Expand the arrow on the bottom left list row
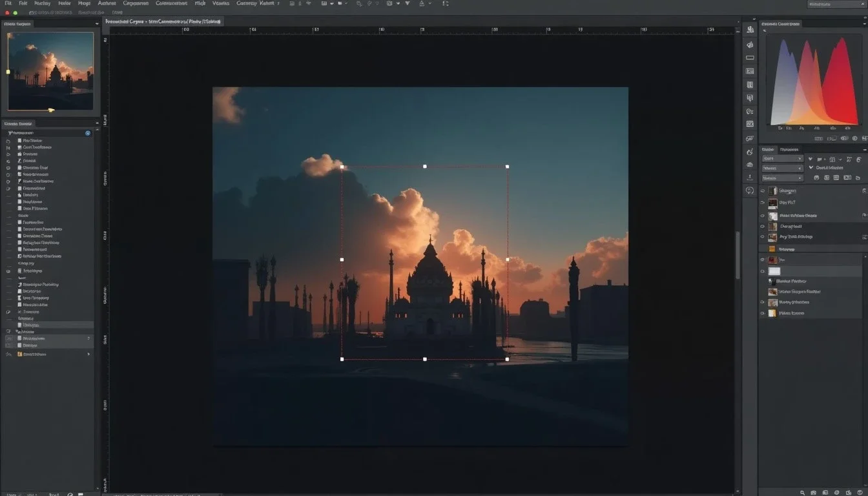 [88, 354]
